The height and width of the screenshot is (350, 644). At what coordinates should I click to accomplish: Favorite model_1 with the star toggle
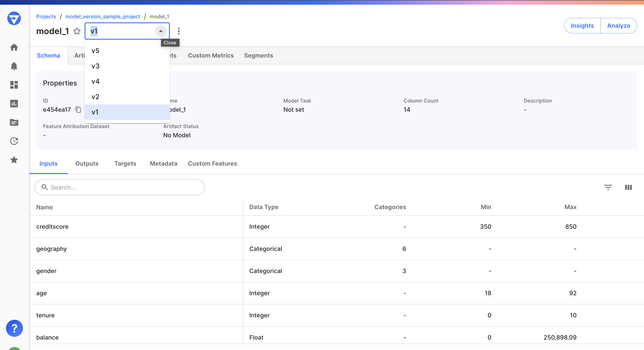coord(77,31)
